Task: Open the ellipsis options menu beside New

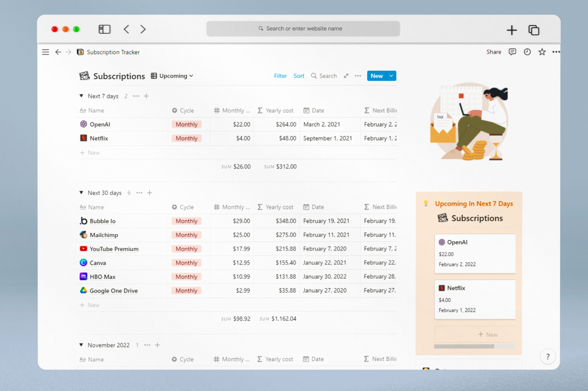Action: tap(358, 76)
